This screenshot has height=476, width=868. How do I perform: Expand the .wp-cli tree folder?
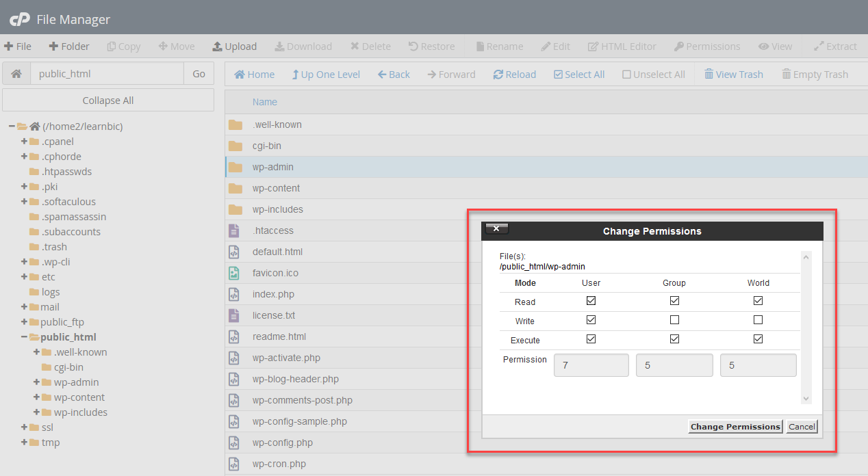click(24, 262)
